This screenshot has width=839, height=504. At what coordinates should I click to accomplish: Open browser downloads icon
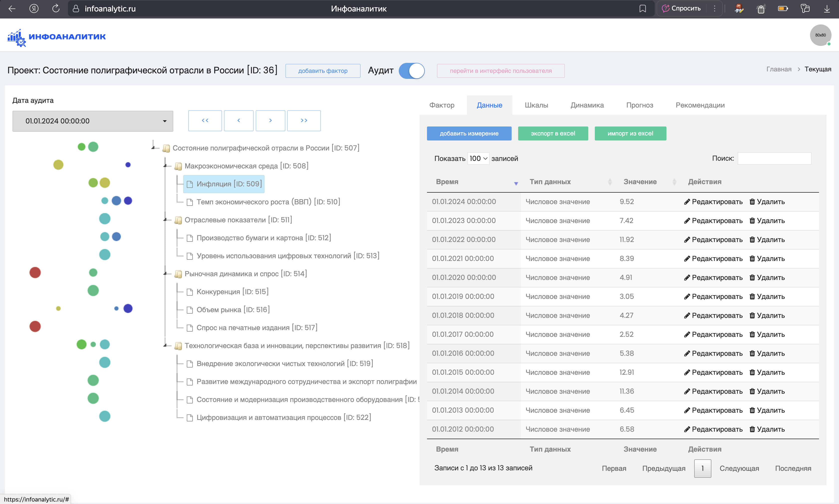(x=827, y=9)
